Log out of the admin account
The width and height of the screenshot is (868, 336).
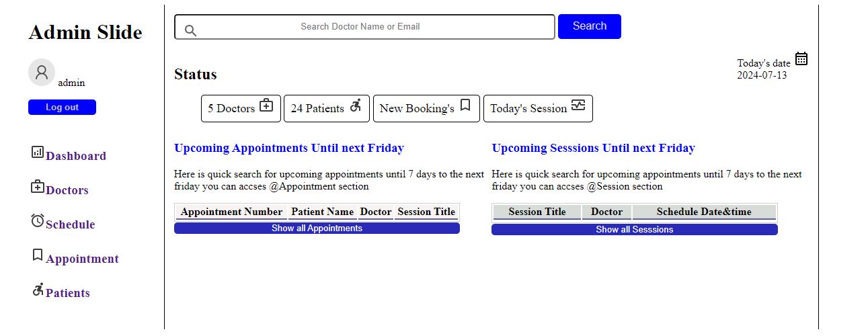pyautogui.click(x=62, y=108)
